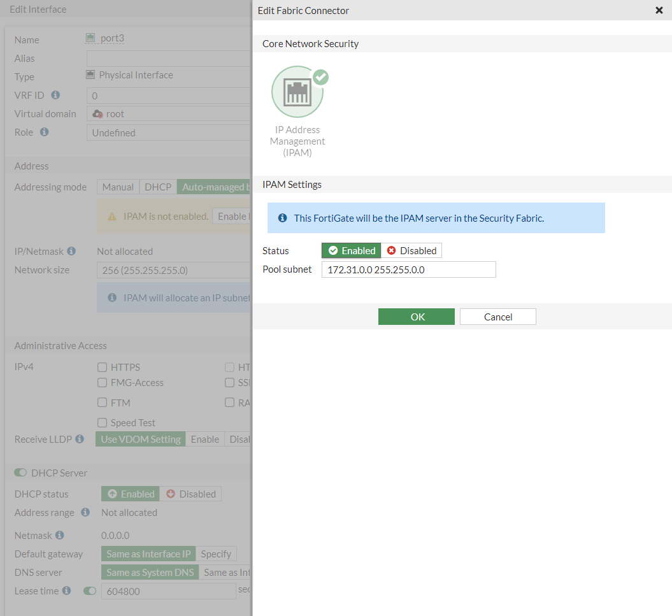Open the Network size dropdown

(x=174, y=271)
